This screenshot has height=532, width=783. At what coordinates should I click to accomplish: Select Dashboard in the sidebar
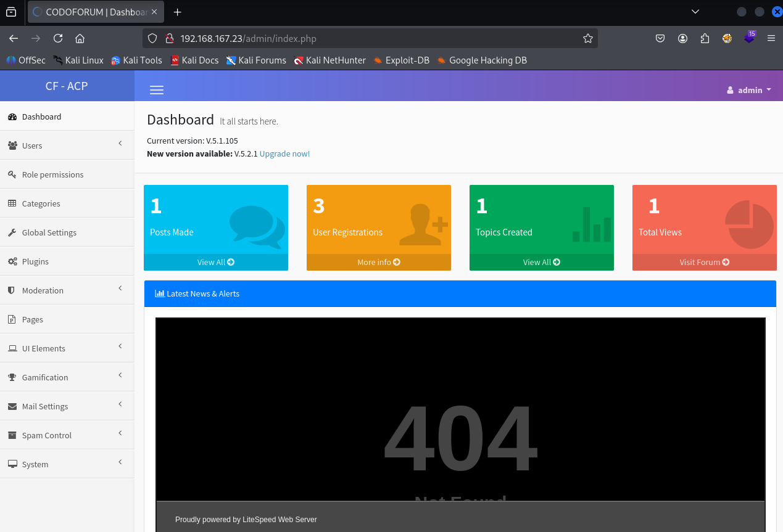click(41, 117)
